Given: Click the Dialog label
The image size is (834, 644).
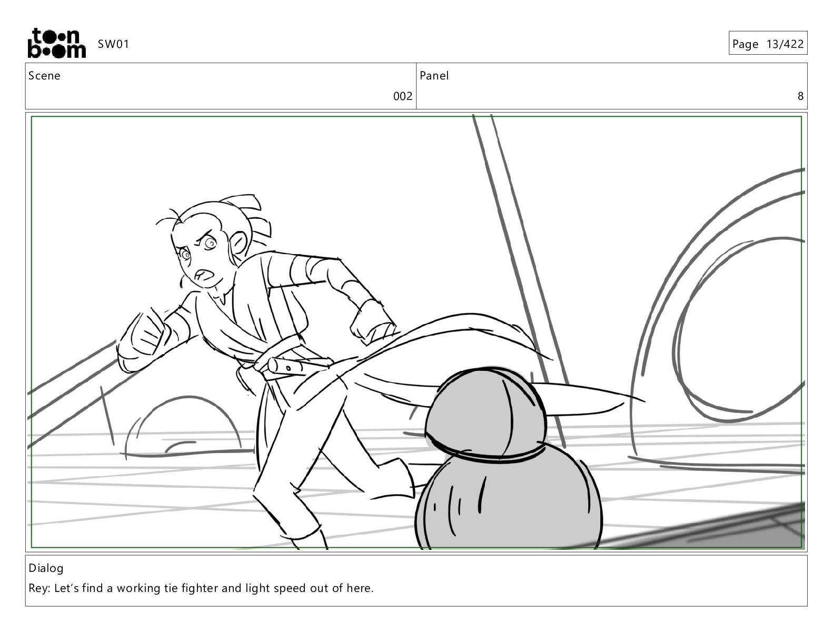Looking at the screenshot, I should [x=46, y=568].
